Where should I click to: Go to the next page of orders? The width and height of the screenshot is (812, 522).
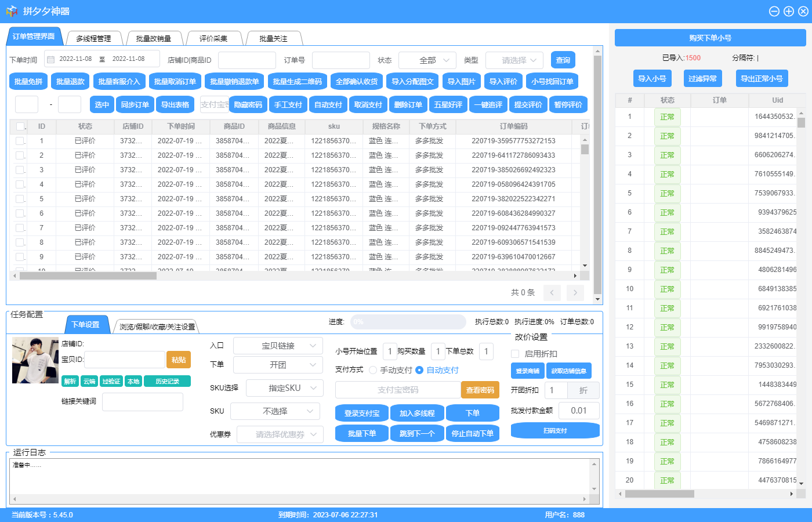(x=575, y=293)
